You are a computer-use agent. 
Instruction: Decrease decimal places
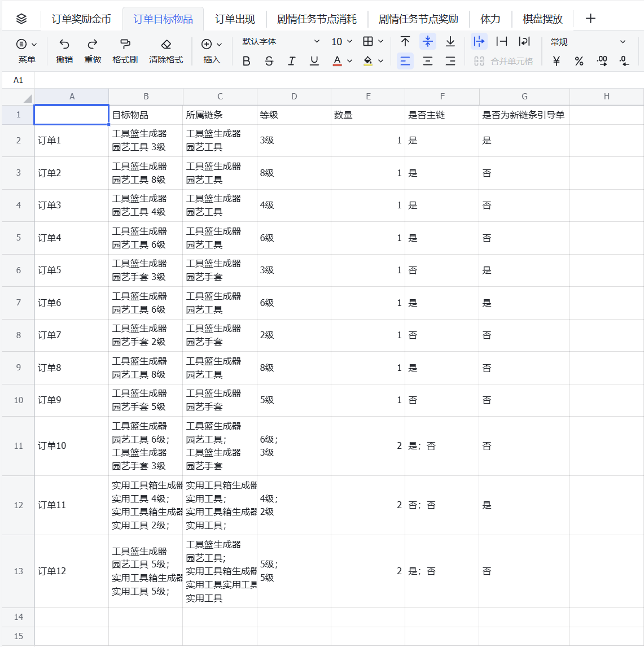[625, 61]
